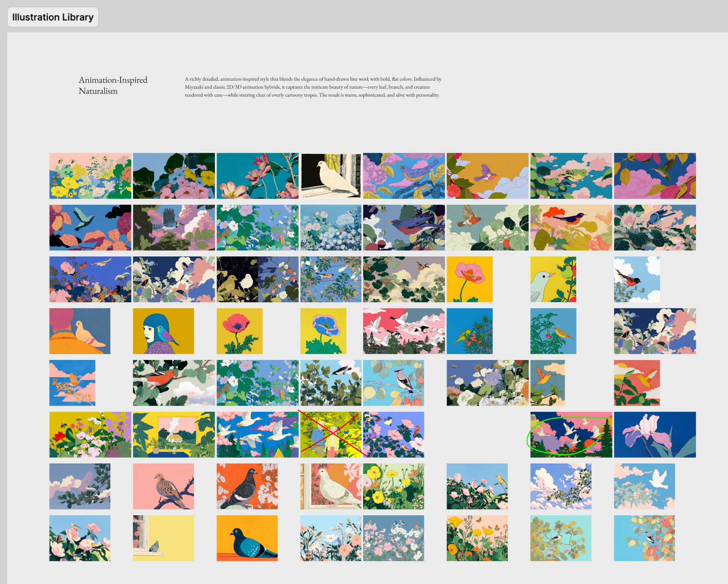Select the white geese over blue forest

[258, 434]
